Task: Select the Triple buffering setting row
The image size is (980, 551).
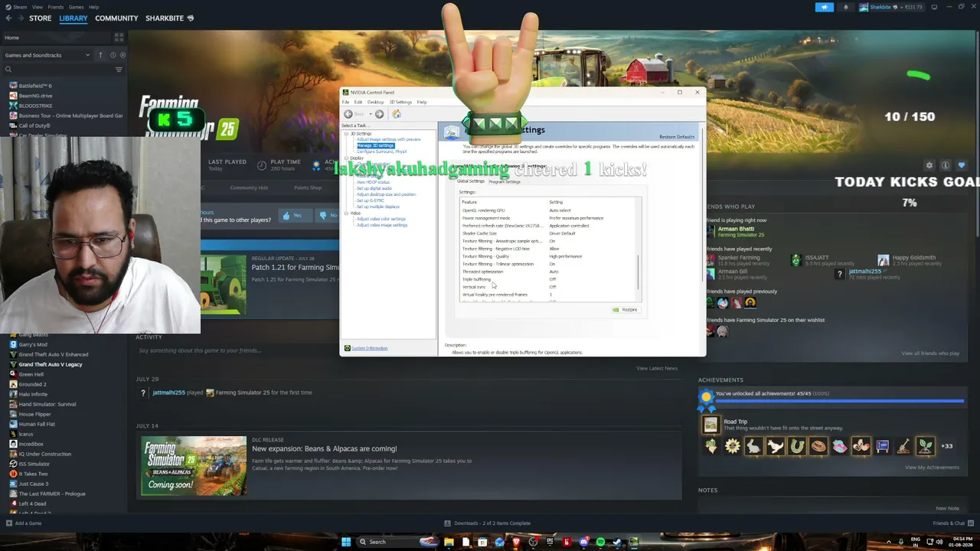Action: point(548,279)
